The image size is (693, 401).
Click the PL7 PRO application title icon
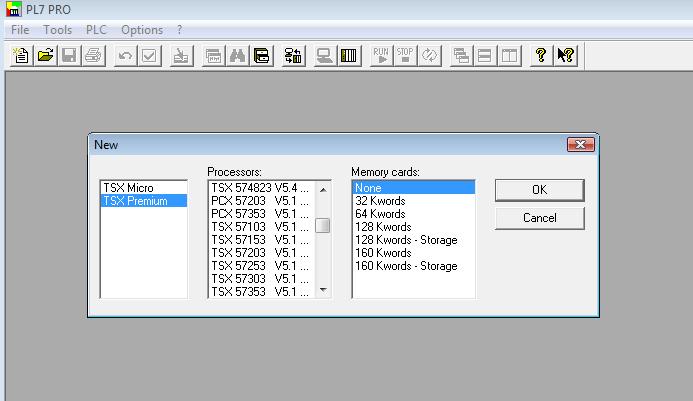tap(14, 9)
